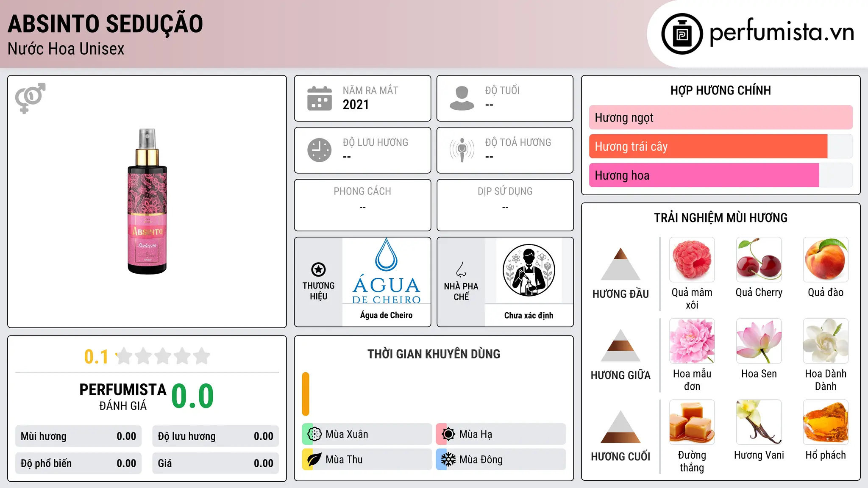Select the Đường thắng caramel note image
This screenshot has height=488, width=868.
[x=692, y=422]
